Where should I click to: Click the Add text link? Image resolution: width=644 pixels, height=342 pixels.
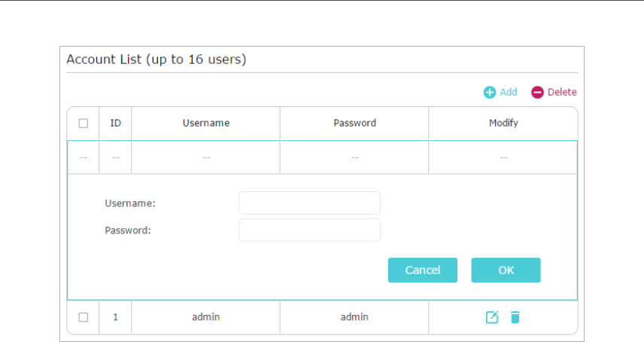point(509,92)
